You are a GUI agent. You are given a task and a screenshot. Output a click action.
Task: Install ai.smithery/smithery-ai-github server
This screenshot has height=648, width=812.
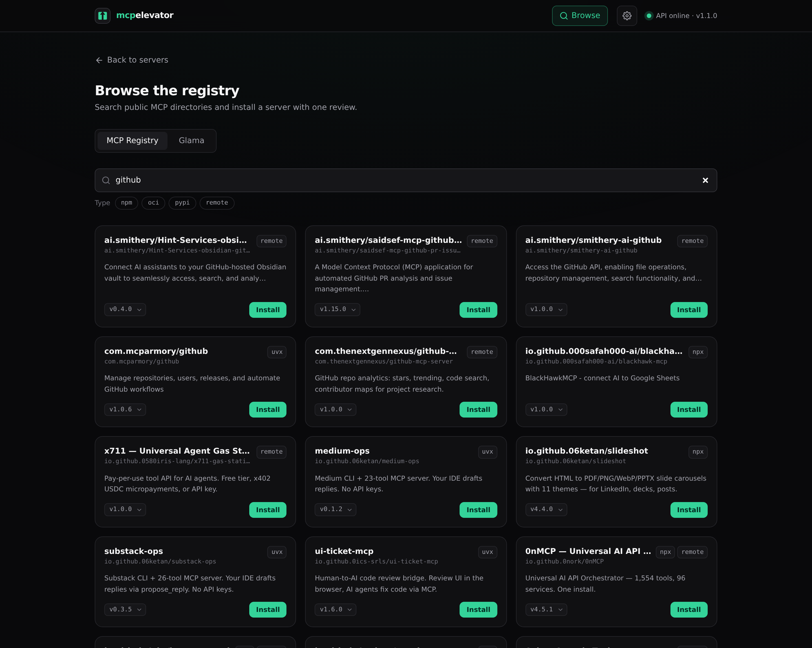[x=689, y=310]
